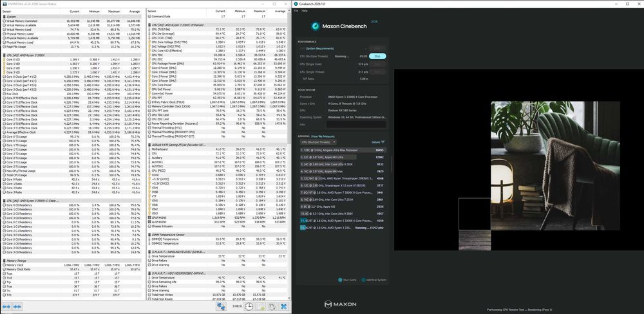This screenshot has height=314, width=644.
Task: Open the File menu in Cinebench
Action: 296,11
